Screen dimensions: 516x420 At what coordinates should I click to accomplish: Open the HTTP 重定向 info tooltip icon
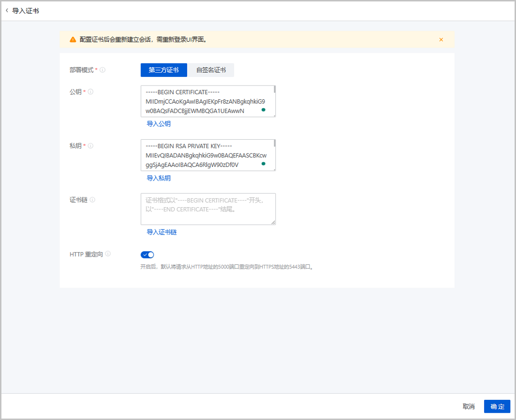pos(109,254)
